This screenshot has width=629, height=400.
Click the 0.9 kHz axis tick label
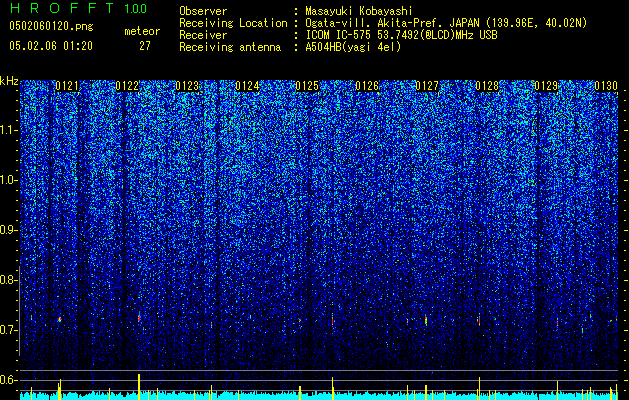(9, 230)
